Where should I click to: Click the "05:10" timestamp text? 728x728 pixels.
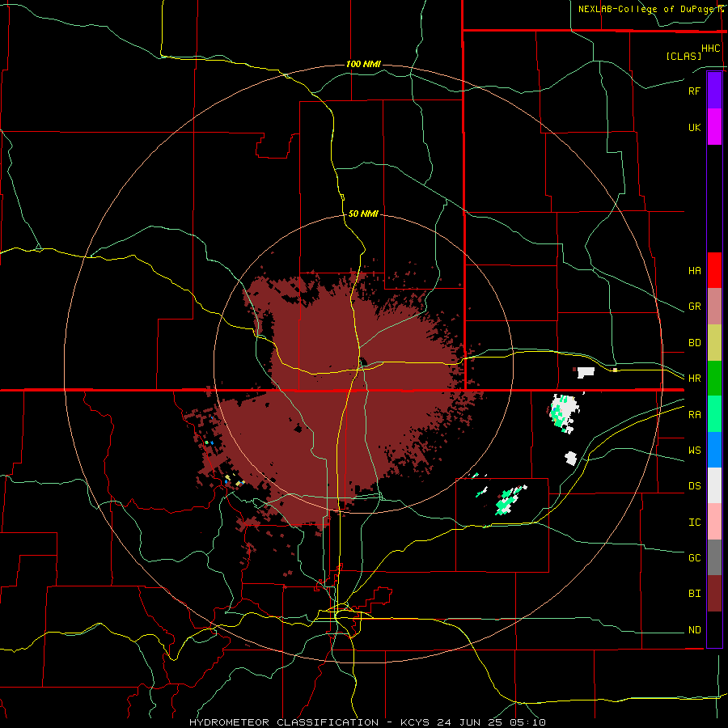tap(529, 722)
